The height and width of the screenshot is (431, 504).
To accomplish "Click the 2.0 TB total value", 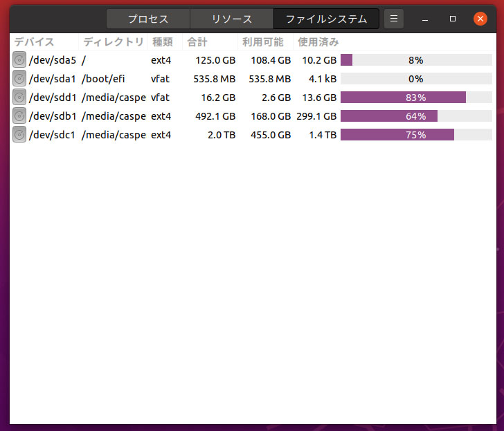I will [222, 135].
